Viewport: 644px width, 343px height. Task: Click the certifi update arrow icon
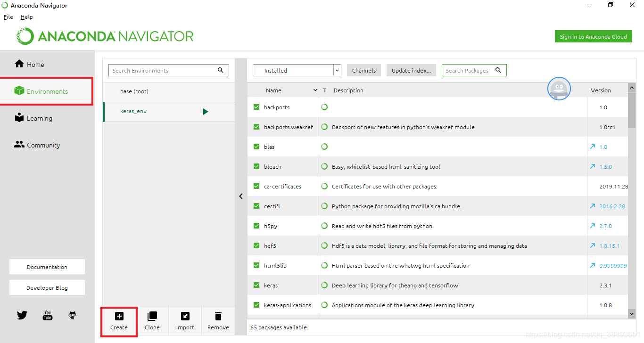(x=593, y=206)
